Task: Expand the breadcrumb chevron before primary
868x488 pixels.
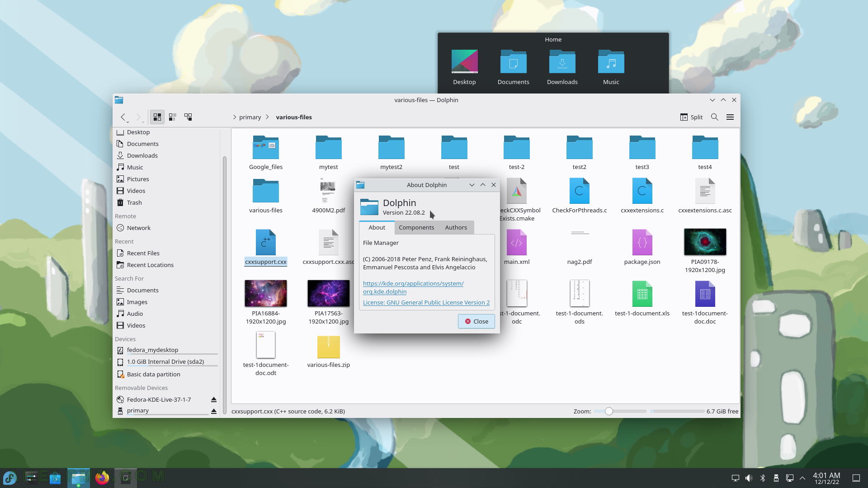Action: pyautogui.click(x=234, y=117)
